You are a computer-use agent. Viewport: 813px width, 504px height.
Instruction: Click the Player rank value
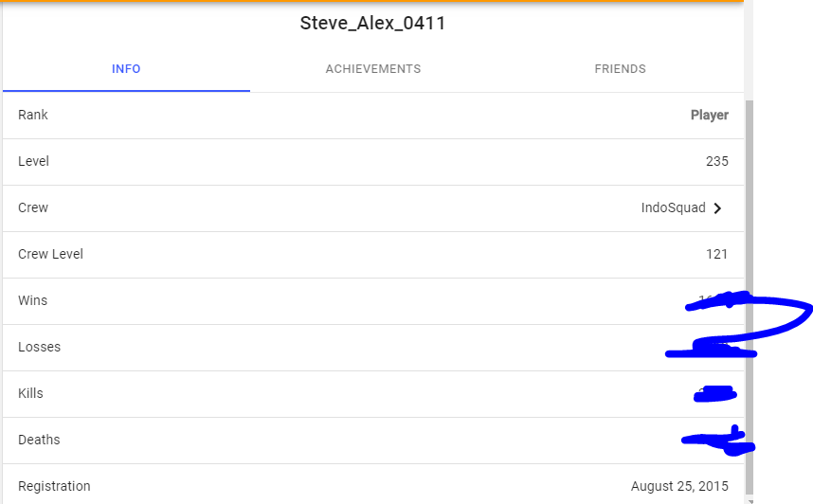point(710,116)
